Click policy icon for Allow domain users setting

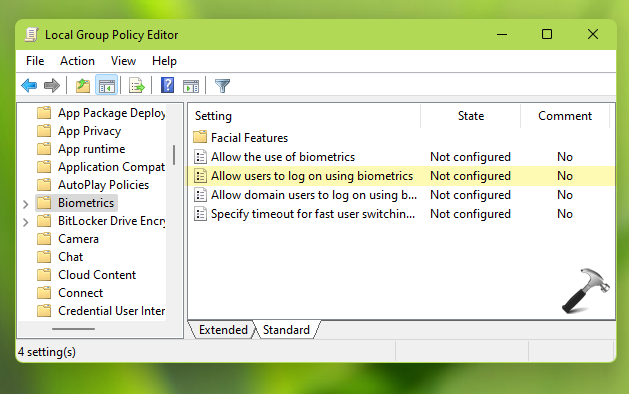tap(200, 195)
